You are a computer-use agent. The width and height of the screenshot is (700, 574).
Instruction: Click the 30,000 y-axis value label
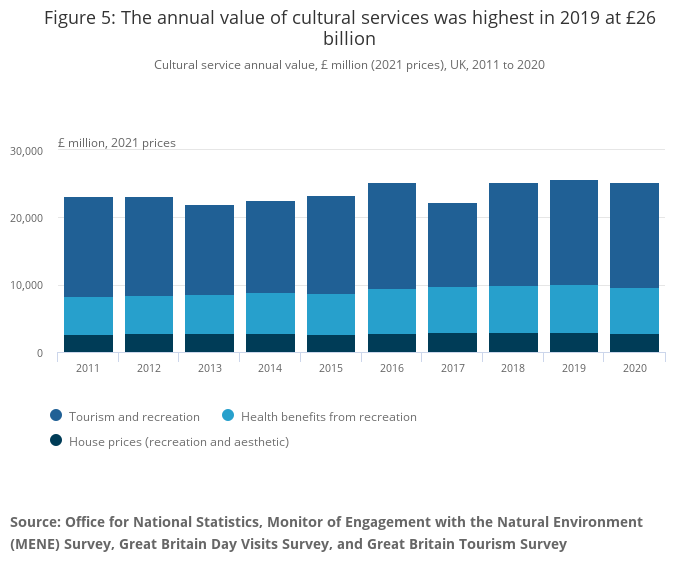point(26,151)
